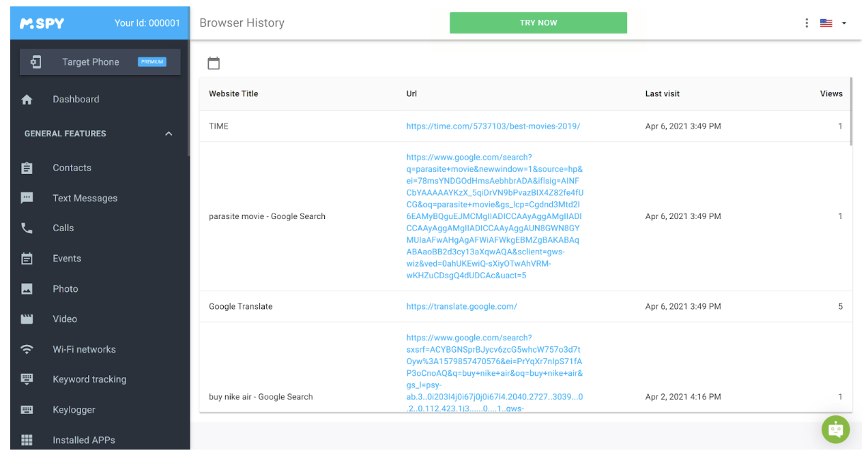
Task: Open the Target Phone device icon
Action: coord(35,62)
